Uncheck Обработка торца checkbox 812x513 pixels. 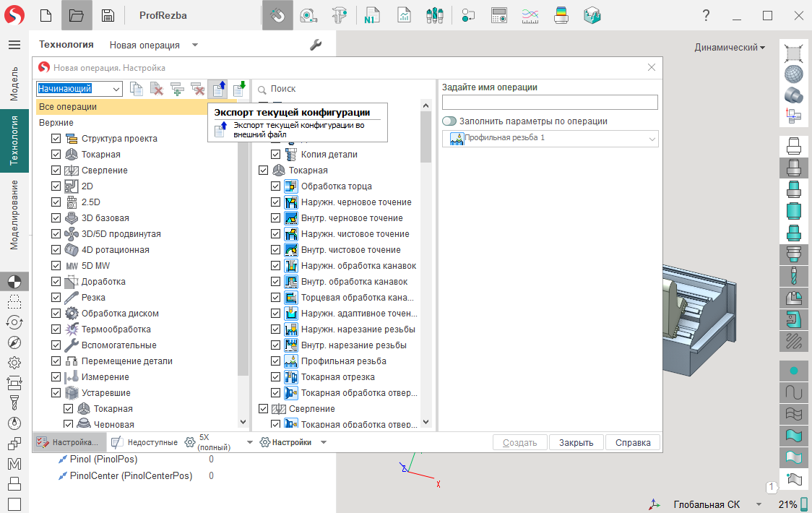pos(275,186)
